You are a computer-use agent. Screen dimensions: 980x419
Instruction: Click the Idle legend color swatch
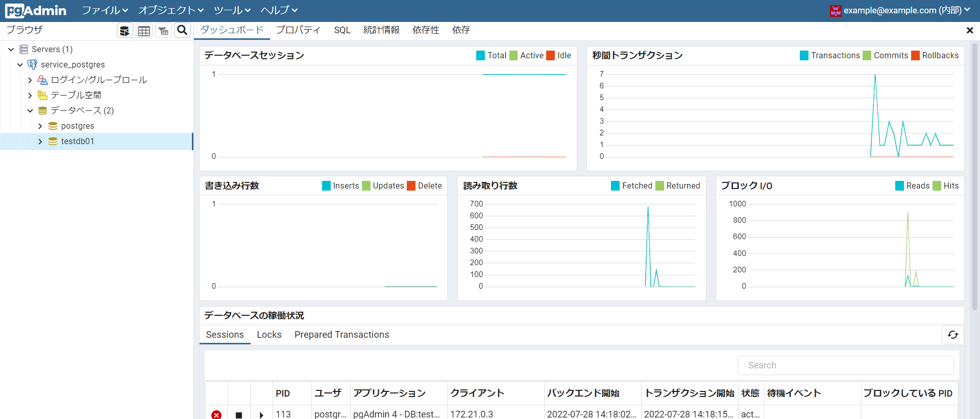pos(550,55)
